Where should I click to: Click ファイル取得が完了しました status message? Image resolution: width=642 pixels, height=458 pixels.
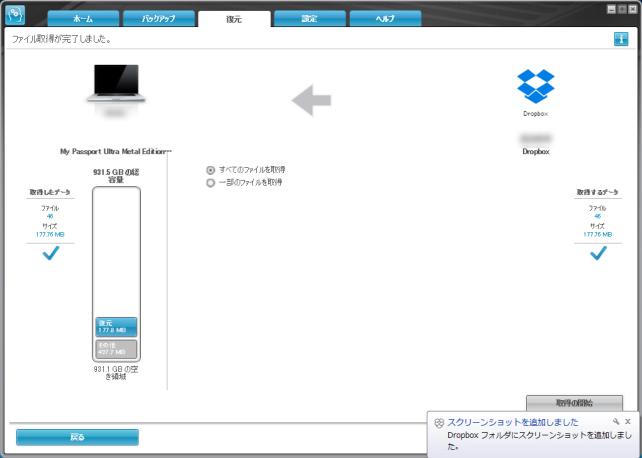coord(61,40)
